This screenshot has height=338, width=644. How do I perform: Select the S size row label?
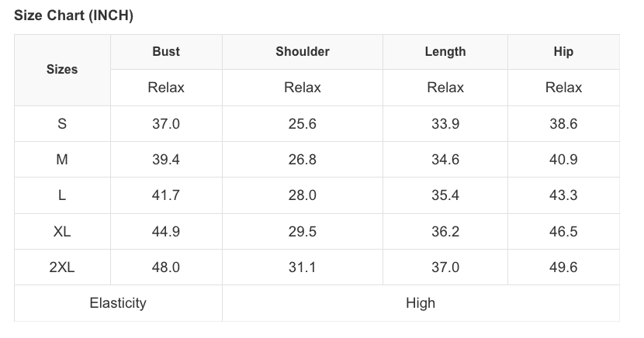[62, 124]
